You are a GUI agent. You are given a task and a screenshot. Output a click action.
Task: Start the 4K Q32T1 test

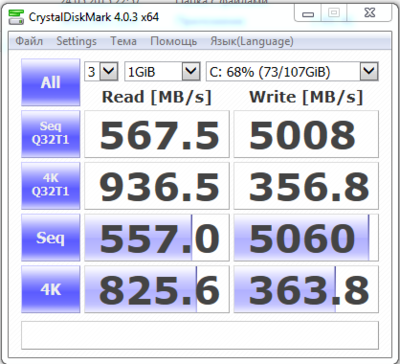coord(51,186)
